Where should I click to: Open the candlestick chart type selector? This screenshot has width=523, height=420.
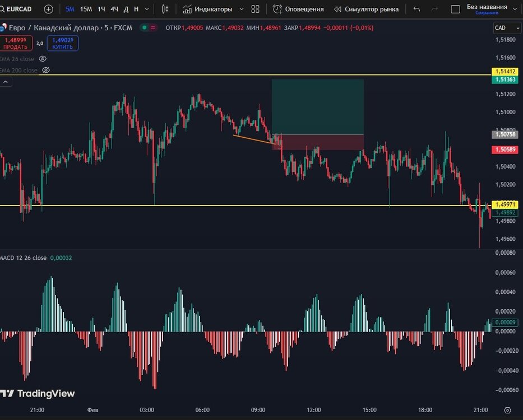pos(165,9)
